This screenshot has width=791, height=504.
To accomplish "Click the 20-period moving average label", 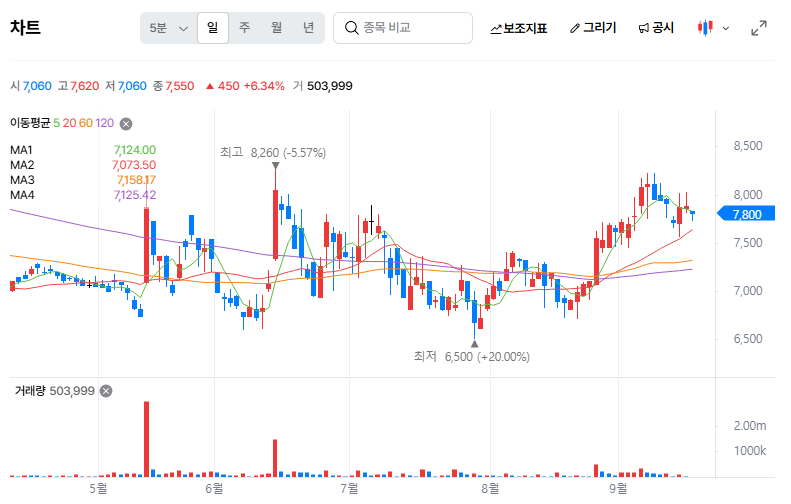I will [69, 123].
